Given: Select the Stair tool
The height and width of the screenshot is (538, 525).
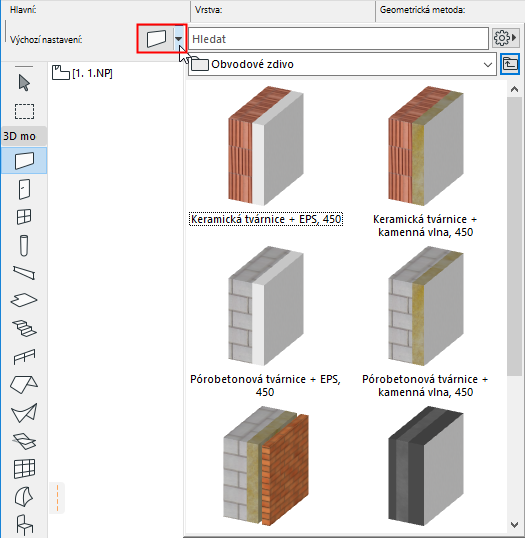Looking at the screenshot, I should coord(24,328).
